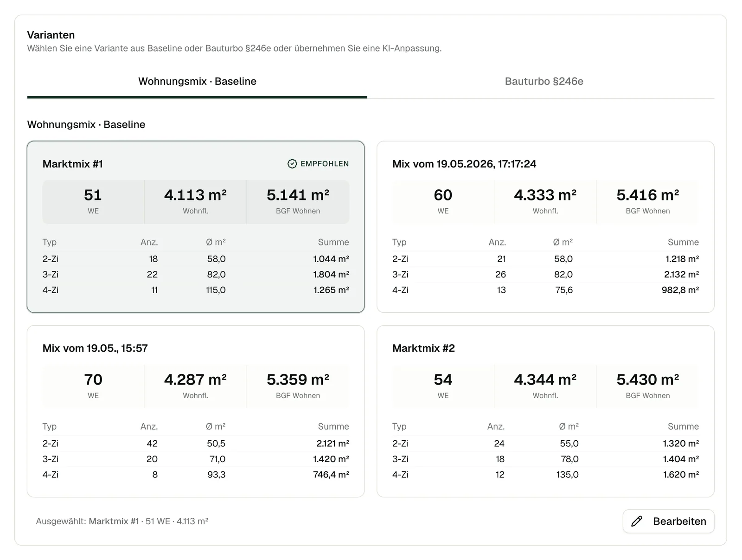Screen dimensions: 742x560
Task: Click the 3-Zi row showing 2.132 m²
Action: pyautogui.click(x=545, y=274)
